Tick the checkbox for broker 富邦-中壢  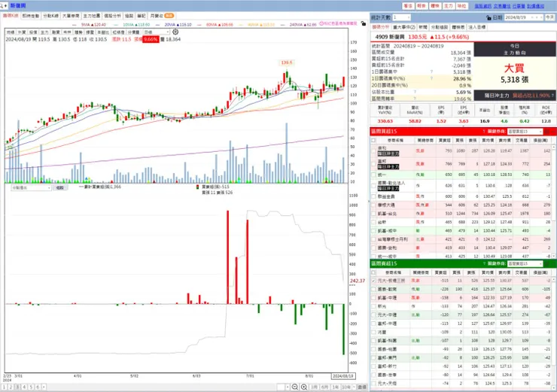pyautogui.click(x=373, y=324)
